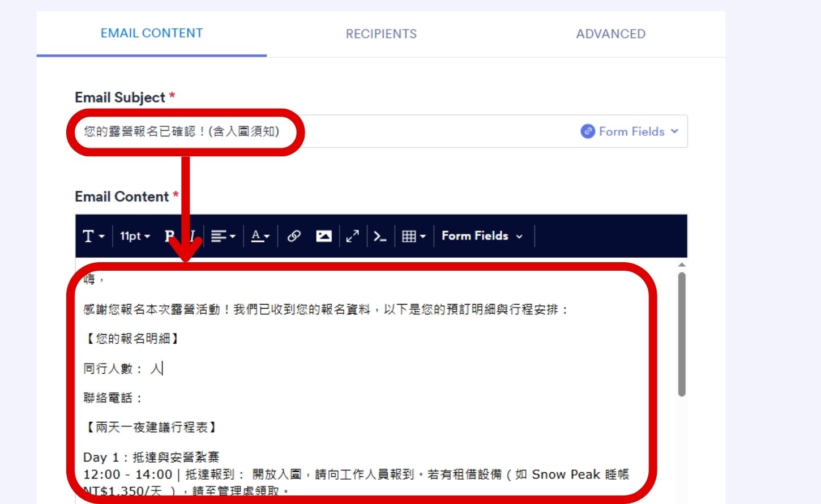Screen dimensions: 821x504
Task: Expand the table options dropdown arrow
Action: point(421,236)
